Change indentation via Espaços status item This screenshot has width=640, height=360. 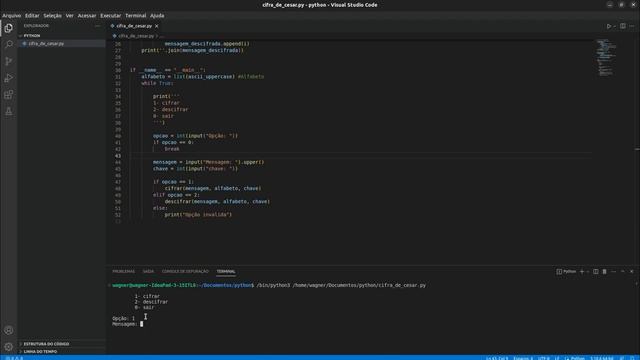click(523, 358)
